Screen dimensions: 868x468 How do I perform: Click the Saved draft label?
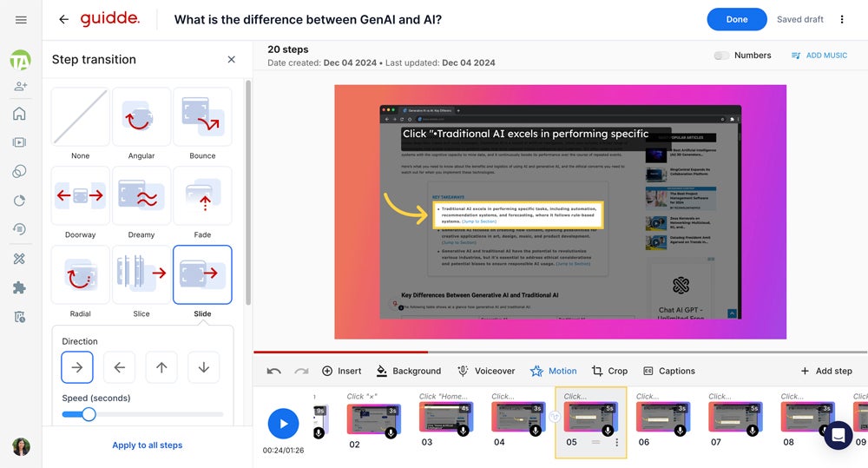click(x=800, y=19)
